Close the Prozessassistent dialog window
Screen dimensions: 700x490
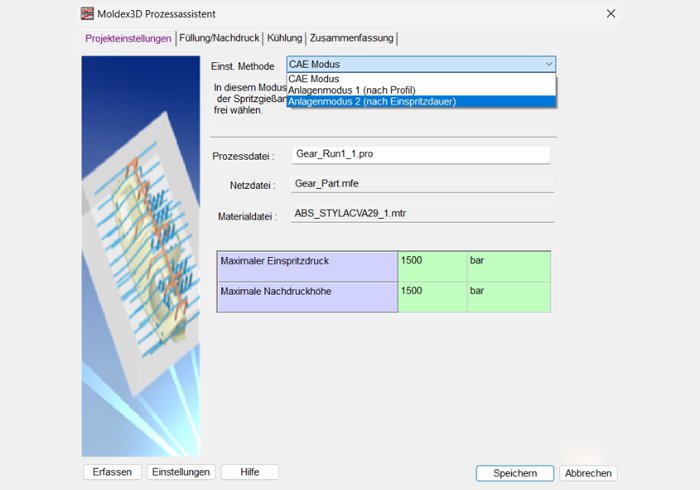pos(611,14)
